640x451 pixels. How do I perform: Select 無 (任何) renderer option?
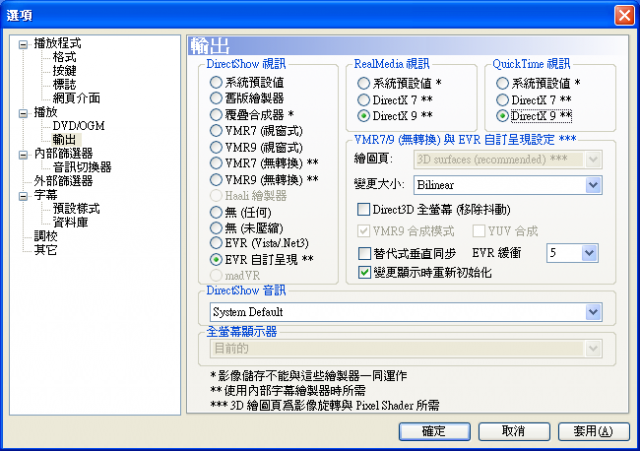point(216,212)
